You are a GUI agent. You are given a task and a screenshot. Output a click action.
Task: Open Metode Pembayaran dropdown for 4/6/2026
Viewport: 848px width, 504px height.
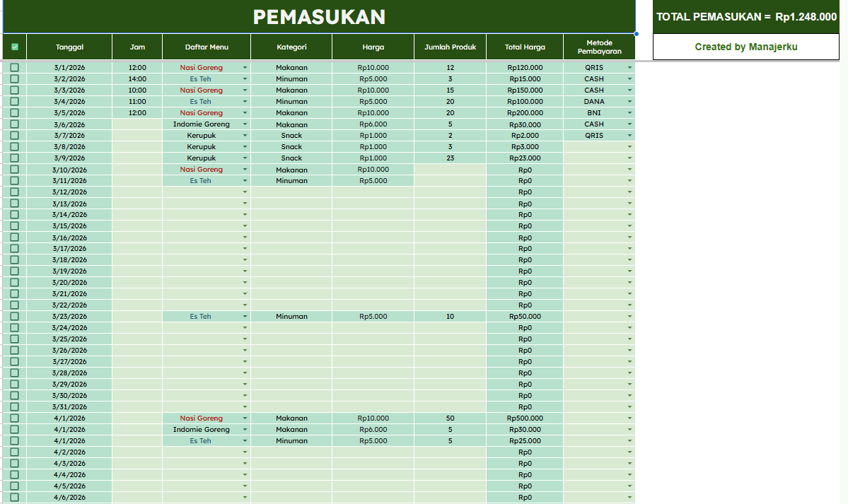coord(629,497)
